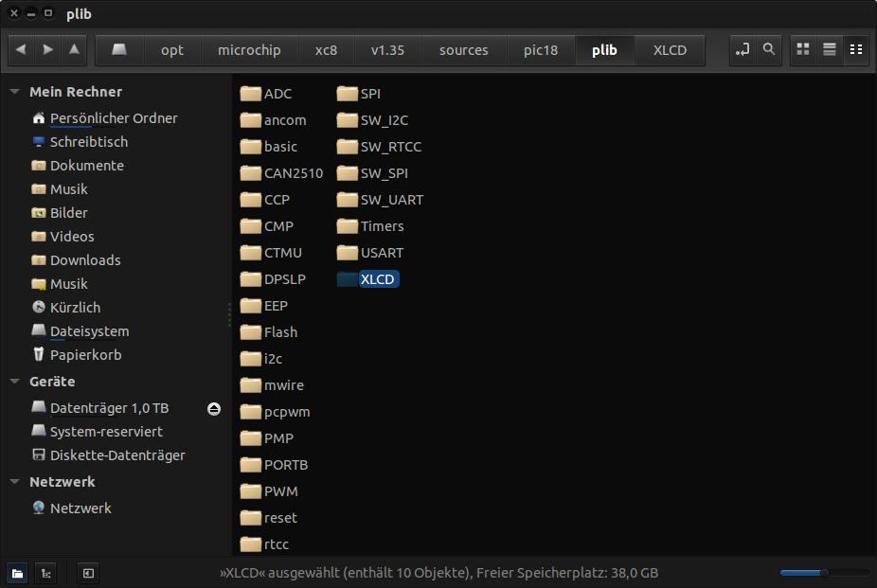Screen dimensions: 877x588
Task: Select the DPSLP folder icon
Action: pos(251,279)
